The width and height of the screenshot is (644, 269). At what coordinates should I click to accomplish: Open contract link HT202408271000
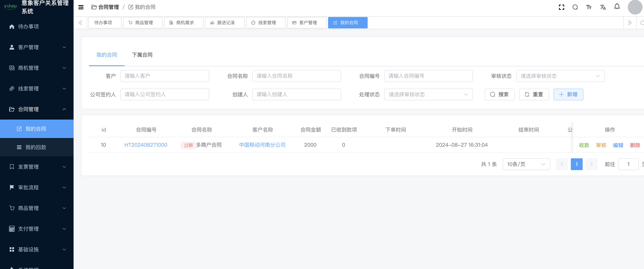point(146,145)
